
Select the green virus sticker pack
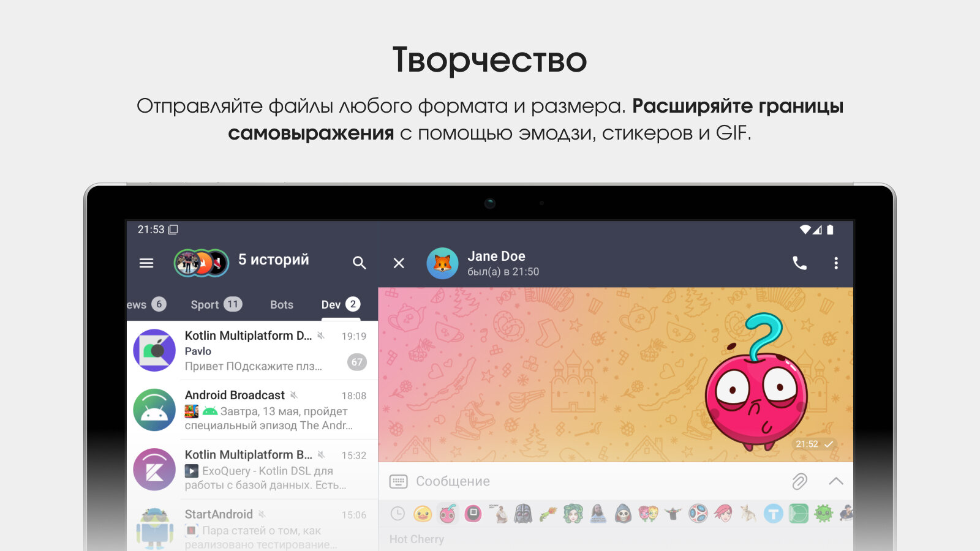click(x=824, y=514)
